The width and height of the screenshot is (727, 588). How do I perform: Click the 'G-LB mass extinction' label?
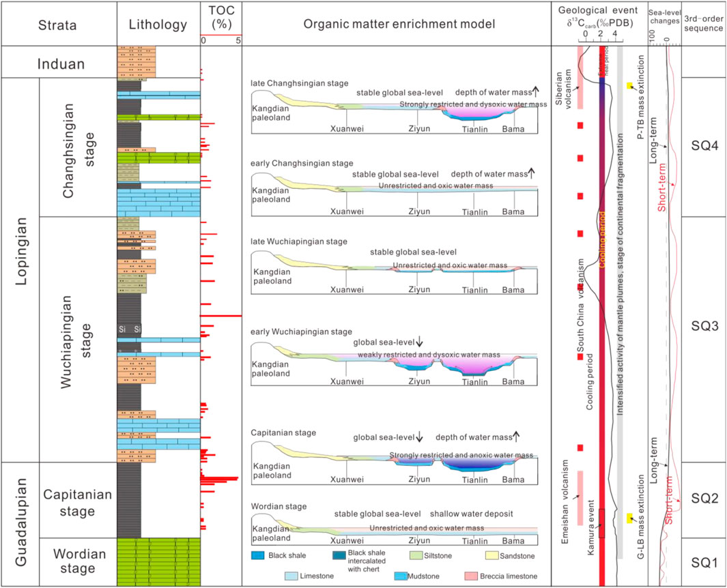click(x=641, y=516)
